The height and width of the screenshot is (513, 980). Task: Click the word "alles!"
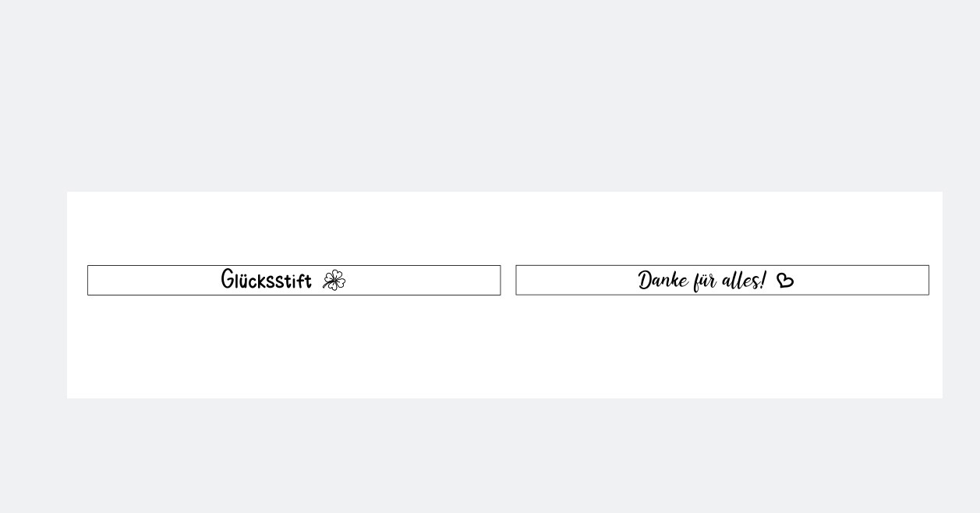[x=743, y=281]
